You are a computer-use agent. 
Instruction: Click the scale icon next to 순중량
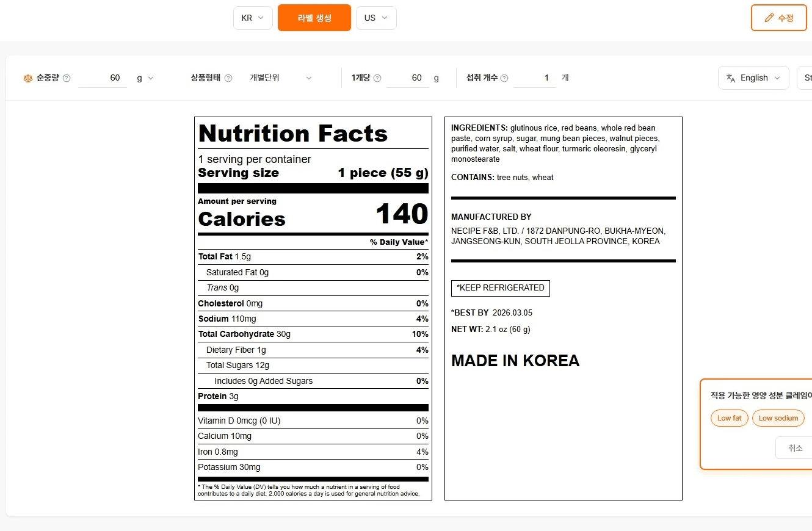click(x=27, y=78)
